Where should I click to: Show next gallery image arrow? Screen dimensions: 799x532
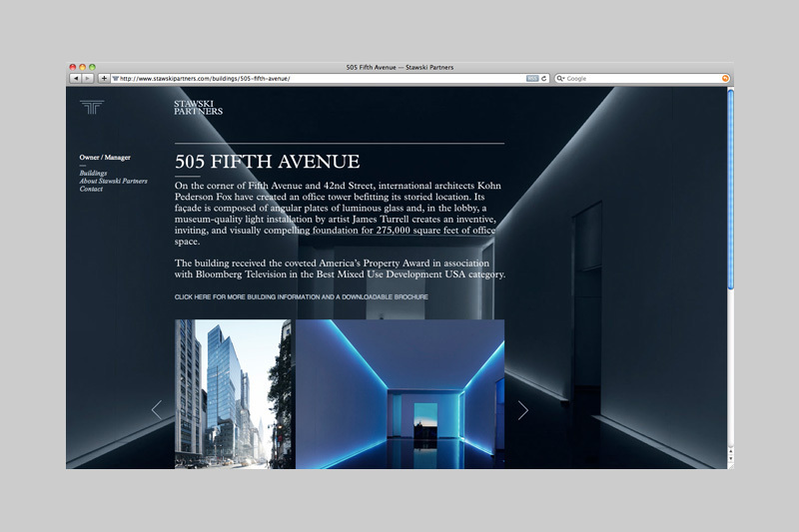click(x=522, y=410)
